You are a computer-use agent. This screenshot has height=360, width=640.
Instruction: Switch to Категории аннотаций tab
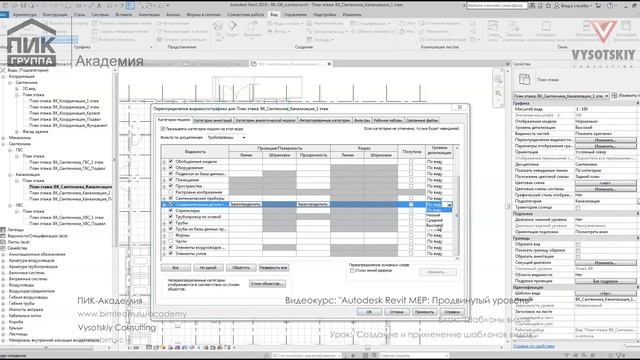213,120
